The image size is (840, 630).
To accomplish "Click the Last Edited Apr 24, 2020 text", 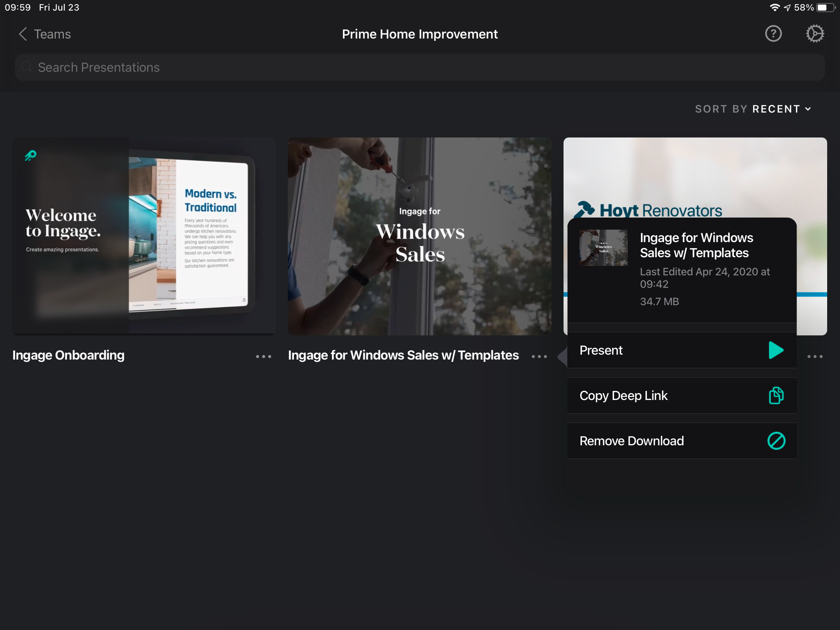I will coord(705,278).
